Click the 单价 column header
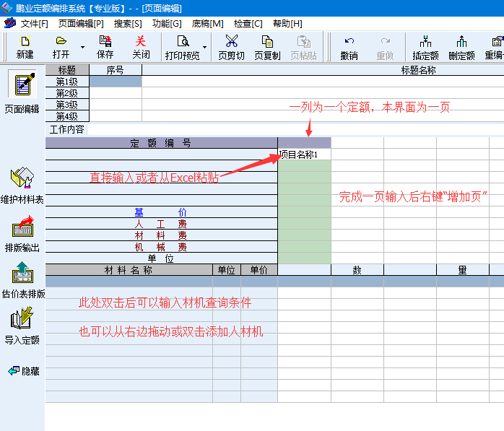 click(x=259, y=270)
